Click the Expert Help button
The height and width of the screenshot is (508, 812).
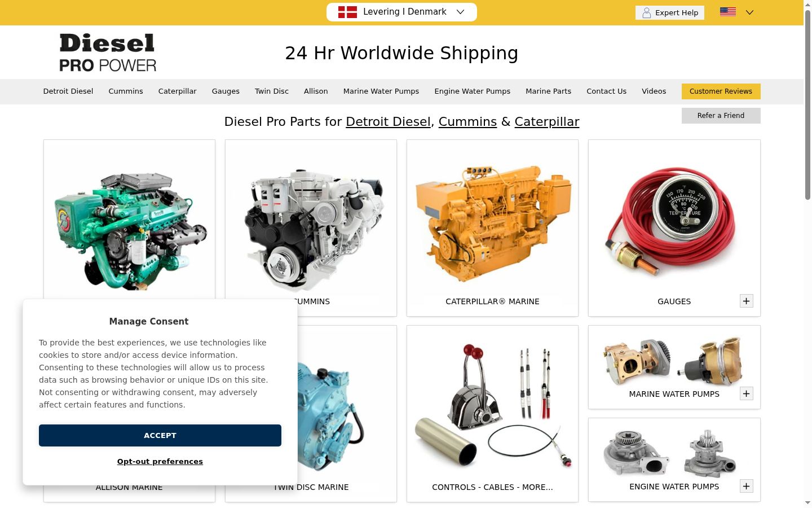click(x=670, y=12)
